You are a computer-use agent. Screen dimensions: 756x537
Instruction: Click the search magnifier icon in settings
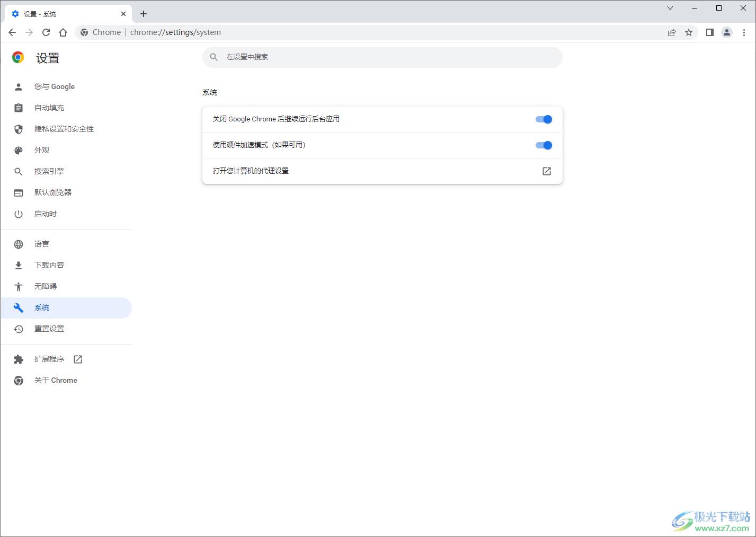(214, 57)
